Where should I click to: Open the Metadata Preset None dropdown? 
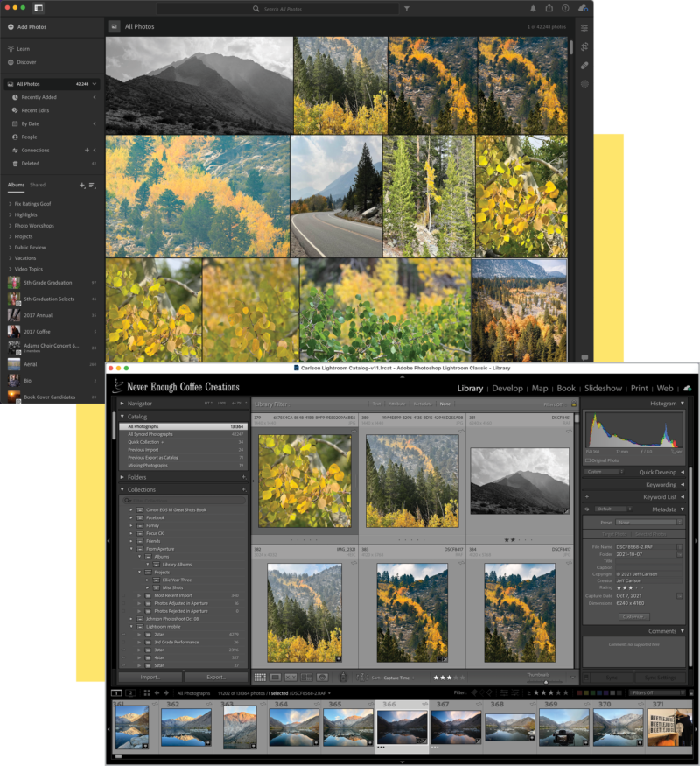(x=648, y=523)
